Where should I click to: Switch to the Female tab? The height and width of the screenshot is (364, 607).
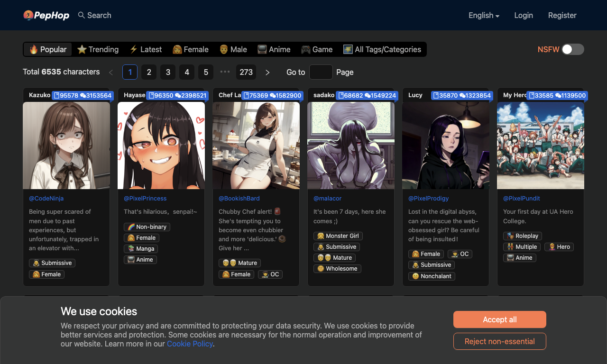(191, 49)
